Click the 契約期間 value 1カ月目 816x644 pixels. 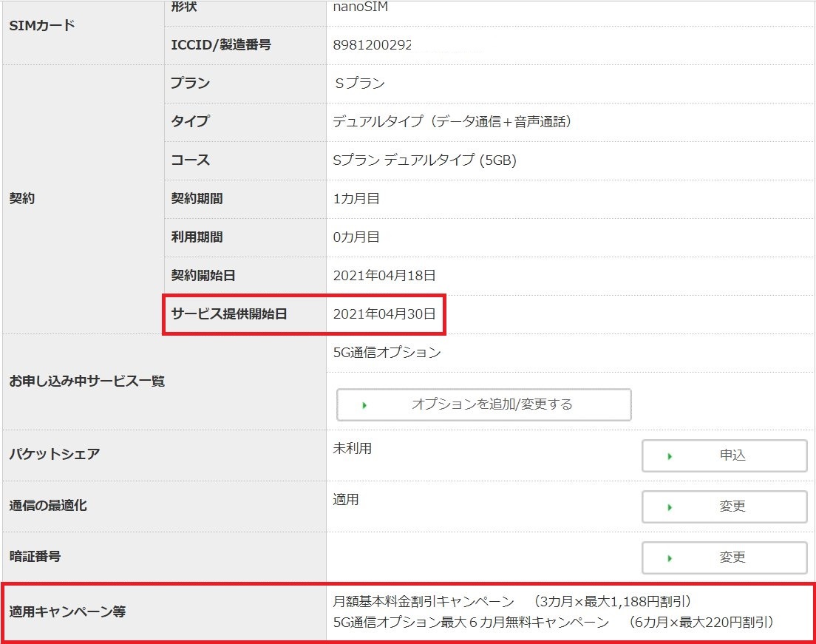[x=356, y=199]
